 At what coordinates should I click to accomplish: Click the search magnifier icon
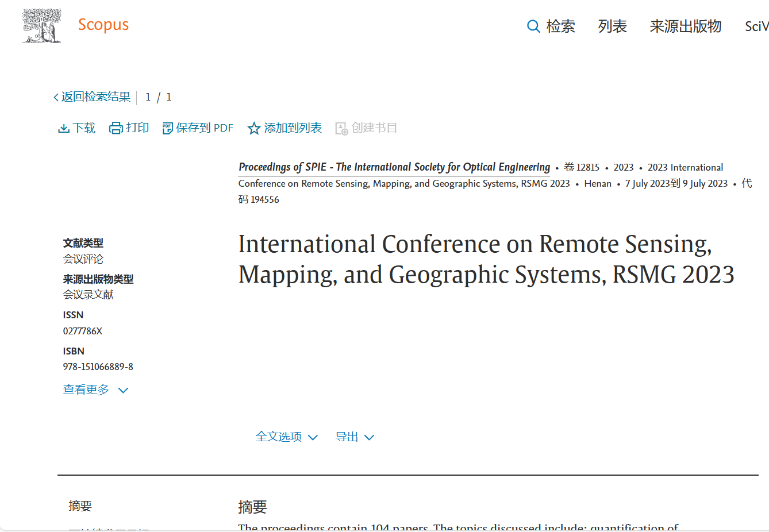tap(533, 26)
